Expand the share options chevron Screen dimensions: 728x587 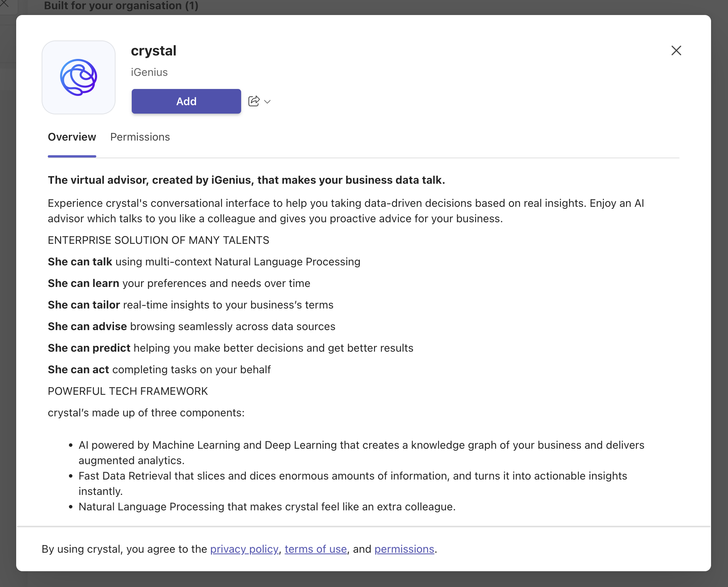pos(268,102)
